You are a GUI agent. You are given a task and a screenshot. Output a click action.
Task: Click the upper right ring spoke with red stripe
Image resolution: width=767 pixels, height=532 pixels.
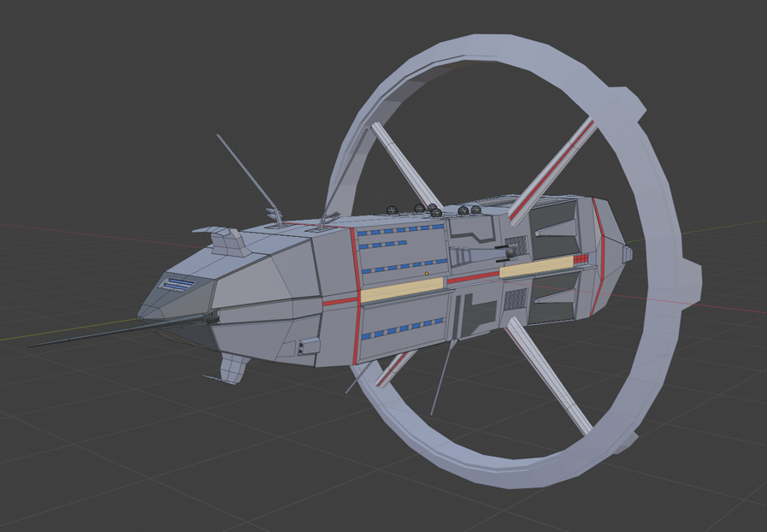click(552, 170)
